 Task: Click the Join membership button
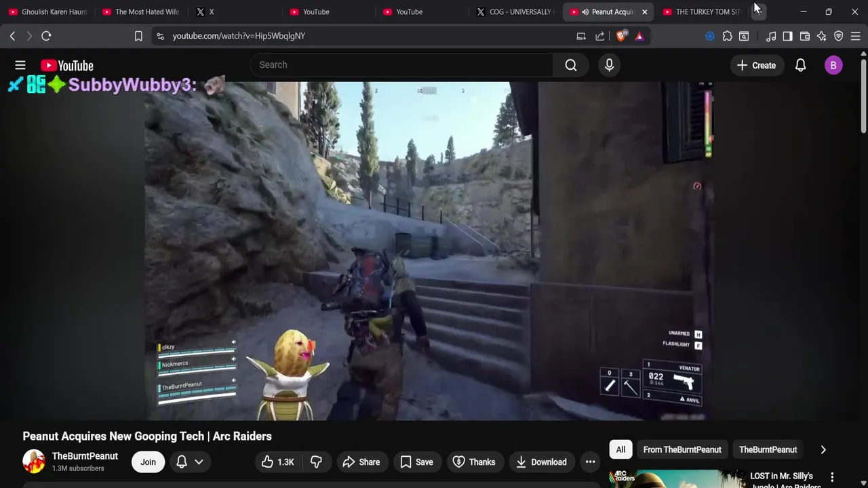[x=148, y=462]
